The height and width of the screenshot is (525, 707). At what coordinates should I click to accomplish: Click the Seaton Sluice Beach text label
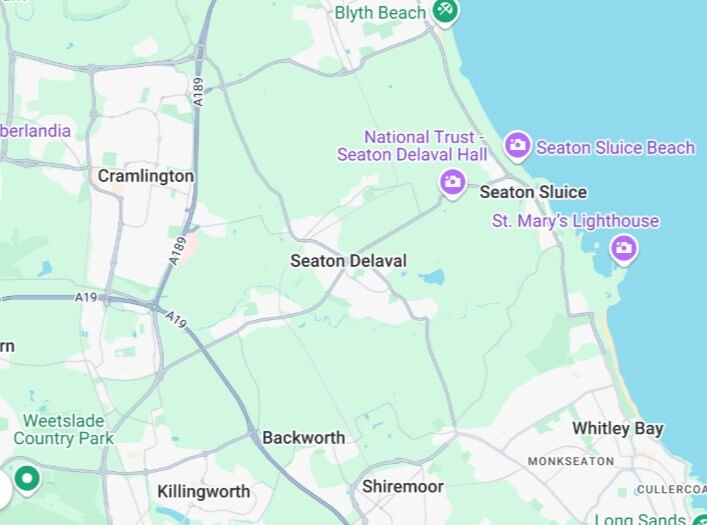click(x=615, y=147)
